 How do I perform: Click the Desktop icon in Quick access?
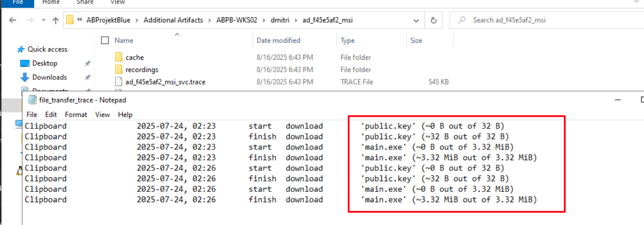pos(25,63)
